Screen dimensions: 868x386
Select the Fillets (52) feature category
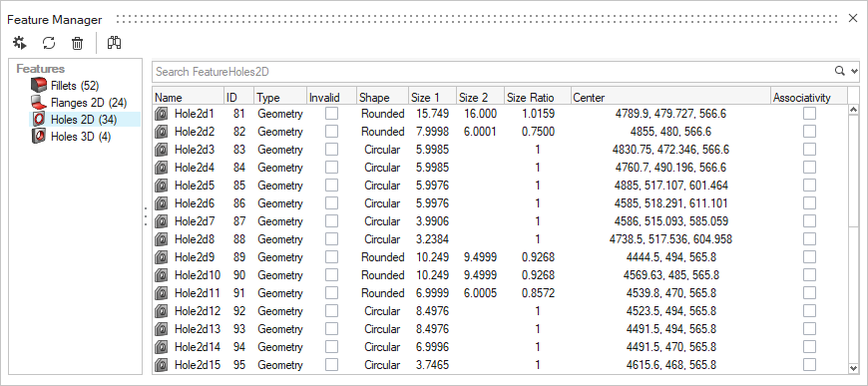tap(65, 86)
